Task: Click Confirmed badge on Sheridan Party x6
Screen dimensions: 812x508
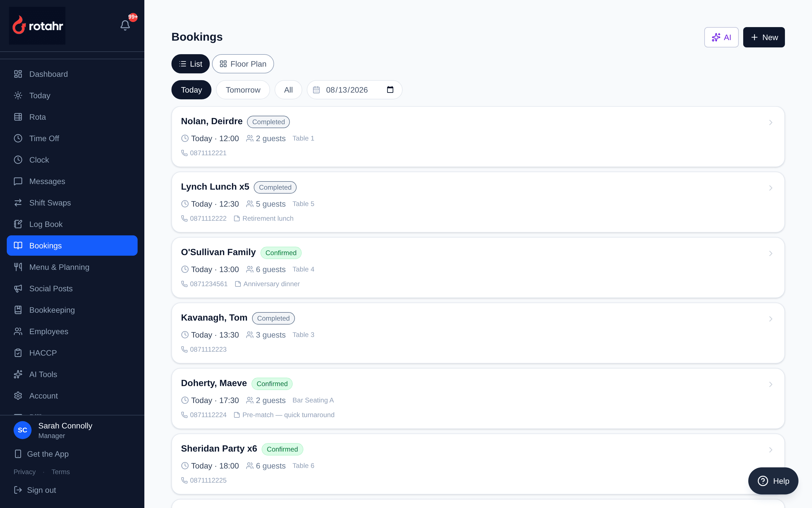Action: 282,450
